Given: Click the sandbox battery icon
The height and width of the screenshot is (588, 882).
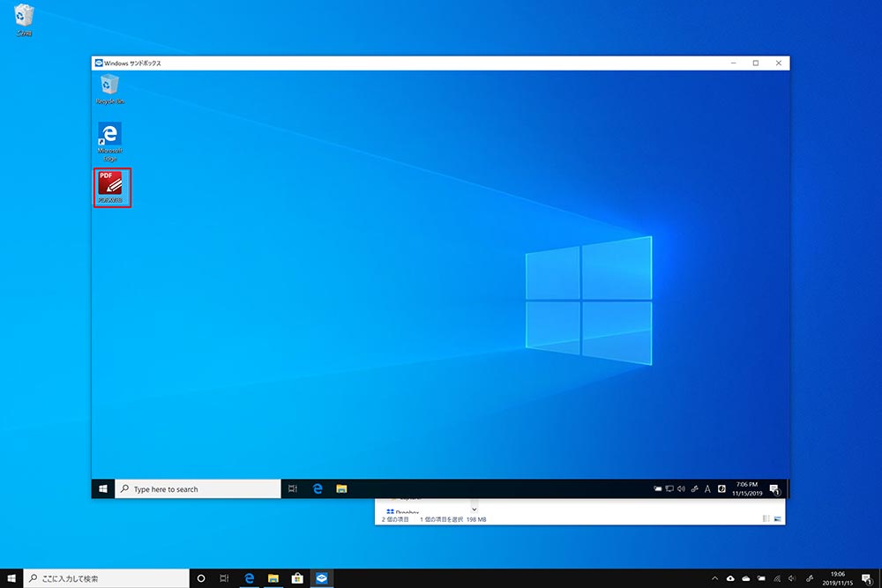Looking at the screenshot, I should pyautogui.click(x=658, y=489).
